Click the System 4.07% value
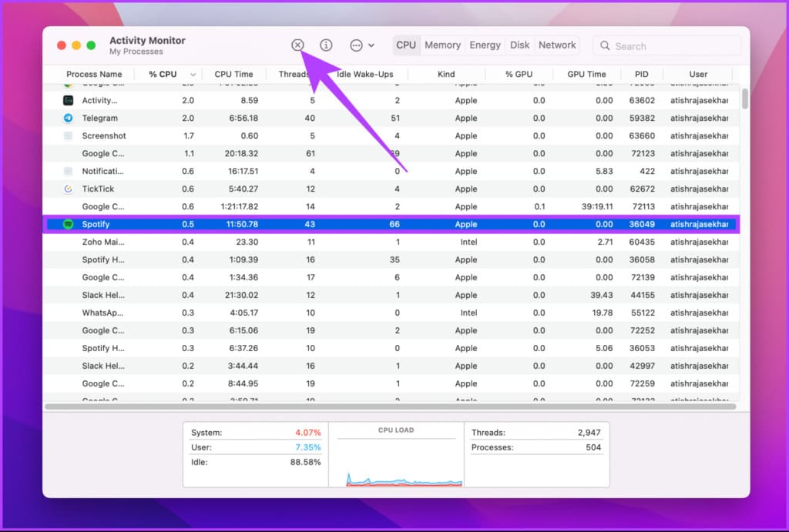This screenshot has width=789, height=532. coord(307,433)
